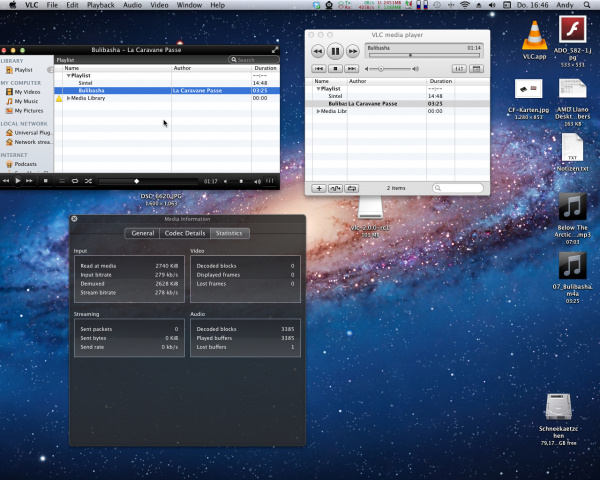Screen dimensions: 600x480
Task: Click the volume slider in the dark VLC window
Action: 241,181
